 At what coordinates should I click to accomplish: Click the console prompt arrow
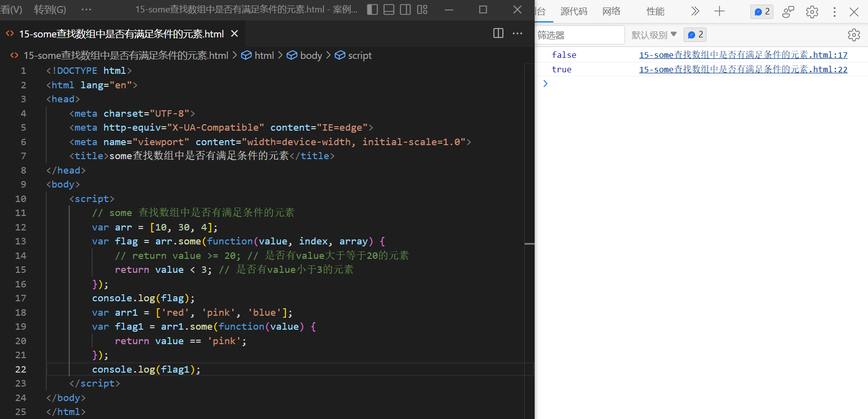point(546,83)
